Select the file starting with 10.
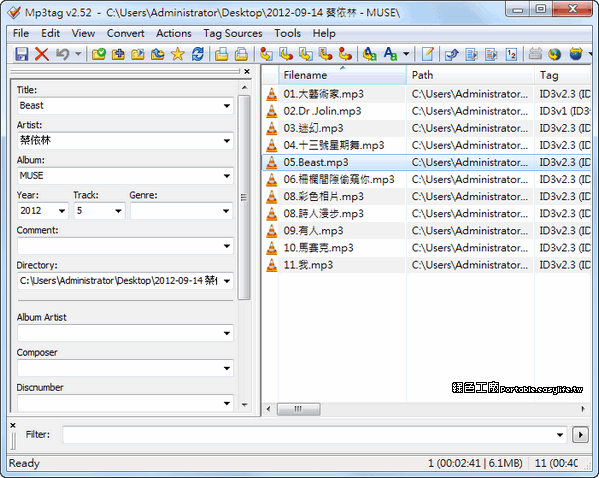This screenshot has width=599, height=478. click(318, 248)
